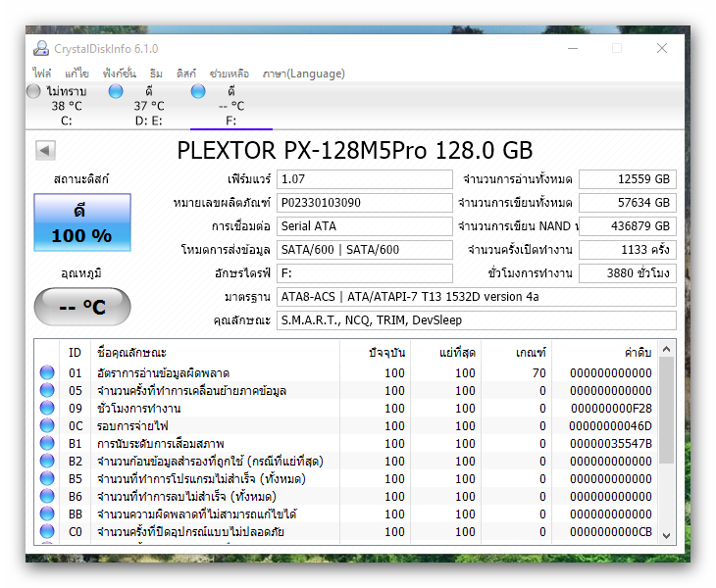The width and height of the screenshot is (716, 588).
Task: Click power on count 1133 ครั้ง
Action: click(628, 250)
